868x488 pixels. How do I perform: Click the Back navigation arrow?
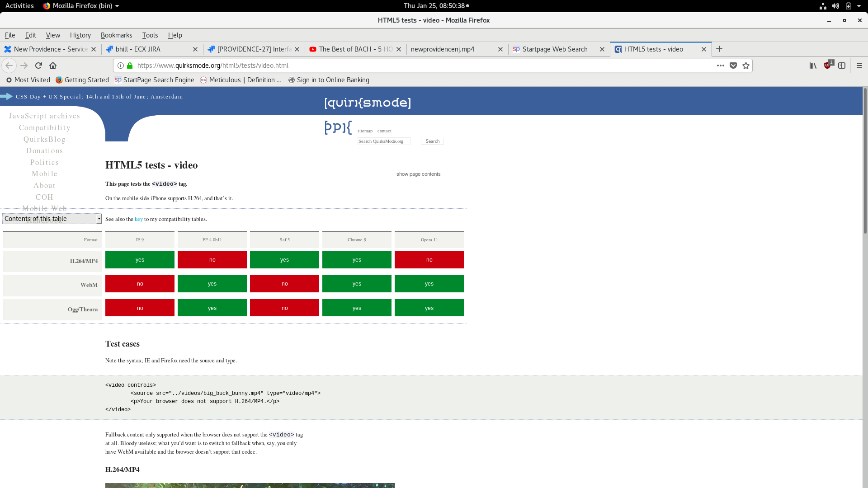tap(9, 66)
